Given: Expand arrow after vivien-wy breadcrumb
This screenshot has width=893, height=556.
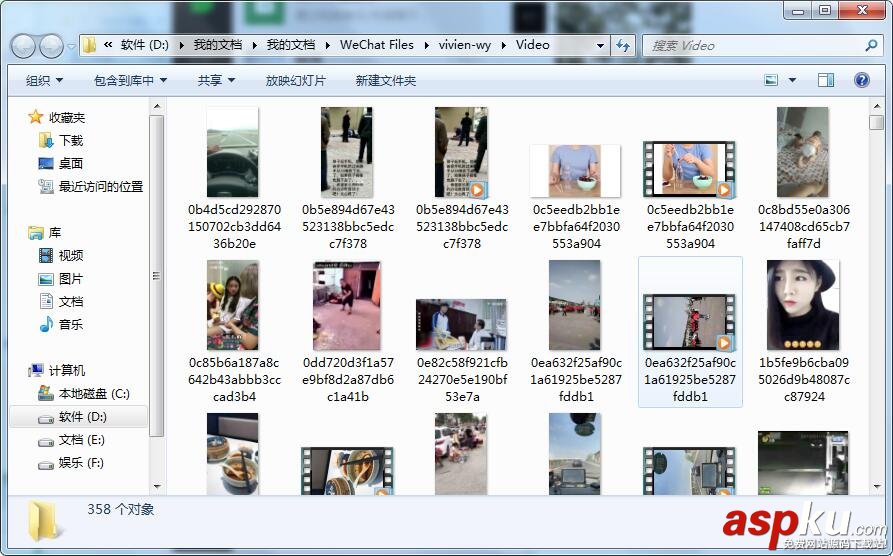Looking at the screenshot, I should point(504,46).
